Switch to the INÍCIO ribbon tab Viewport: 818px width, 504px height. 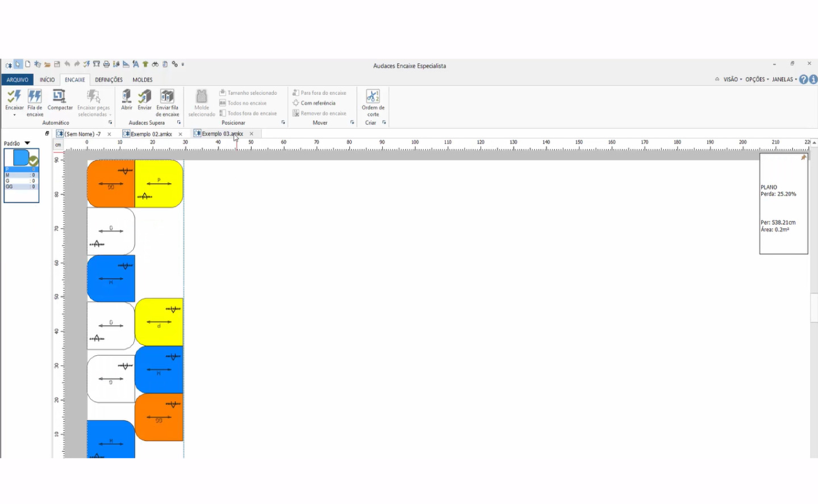[x=47, y=80]
